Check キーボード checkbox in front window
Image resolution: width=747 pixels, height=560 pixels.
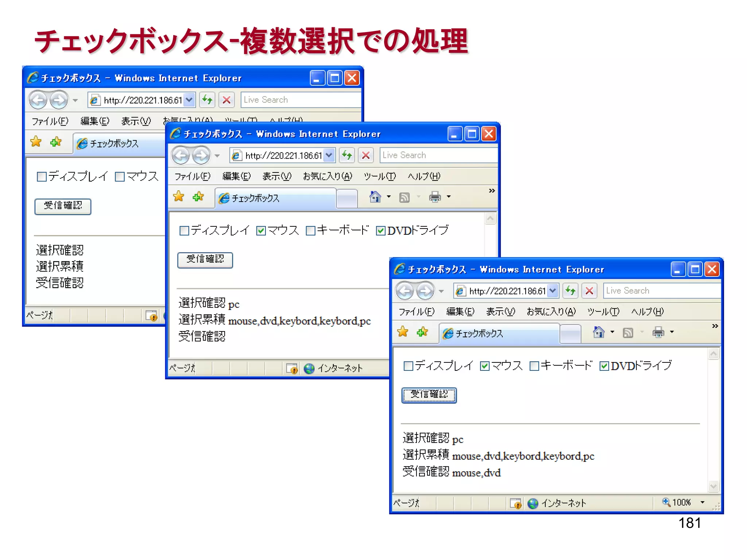(534, 366)
